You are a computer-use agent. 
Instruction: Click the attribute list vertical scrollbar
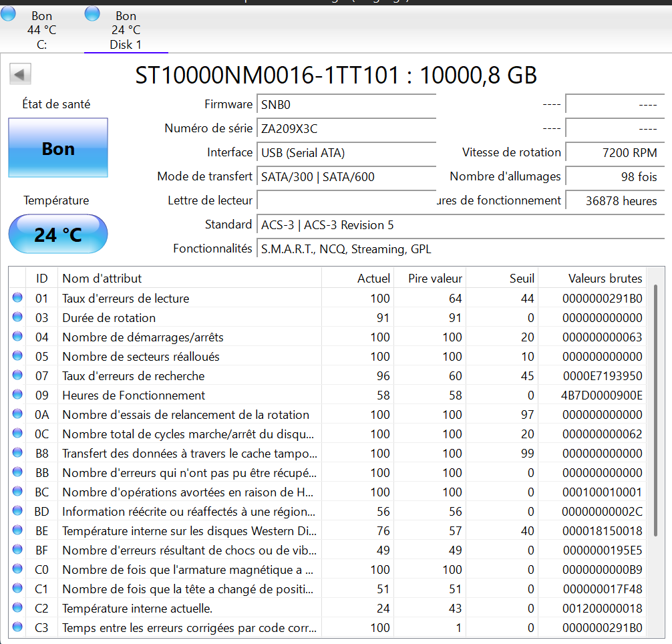655,410
